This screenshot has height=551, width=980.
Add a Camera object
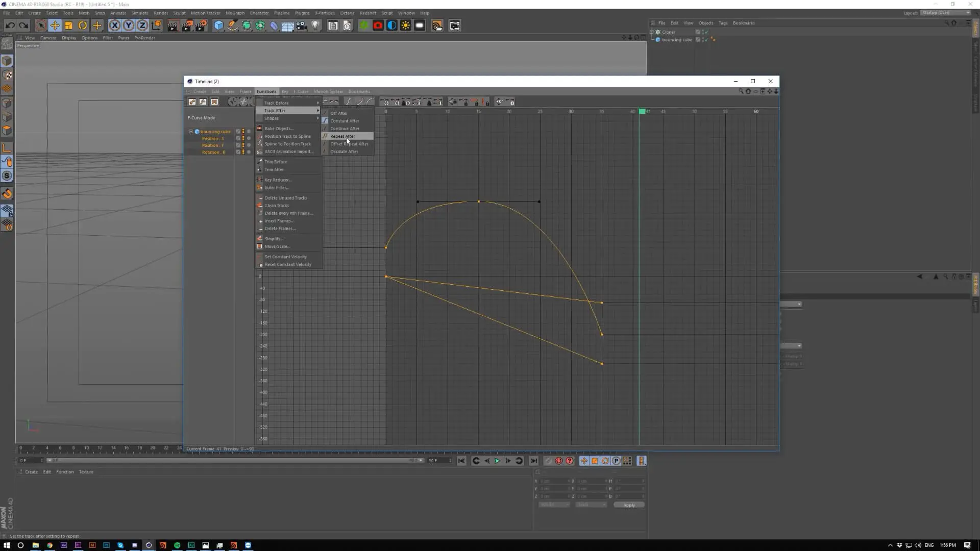tap(302, 26)
